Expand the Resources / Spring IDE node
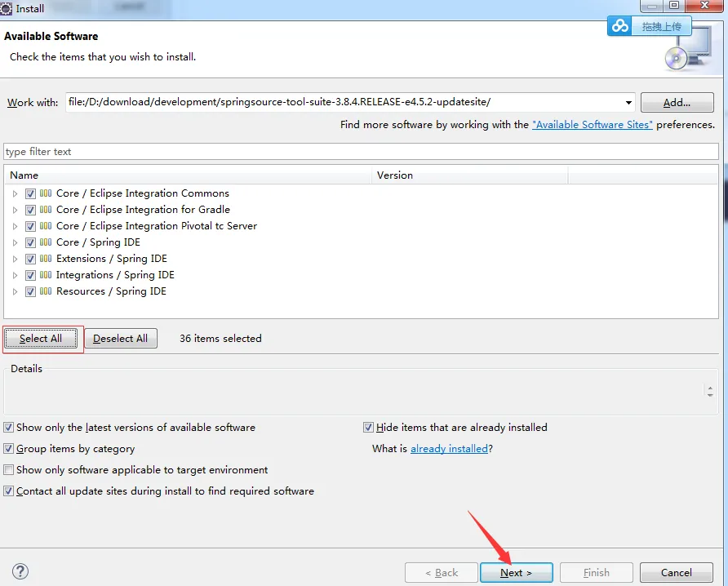728x586 pixels. pos(15,291)
